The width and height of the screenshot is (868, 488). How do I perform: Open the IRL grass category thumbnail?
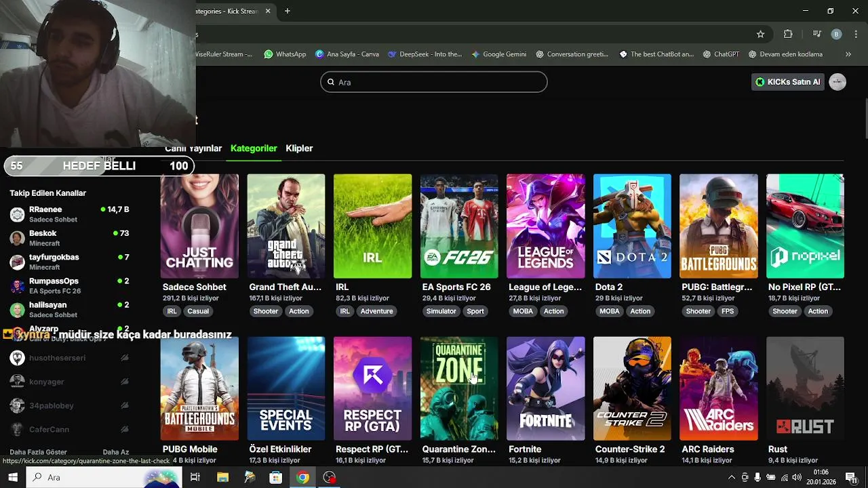(x=372, y=226)
